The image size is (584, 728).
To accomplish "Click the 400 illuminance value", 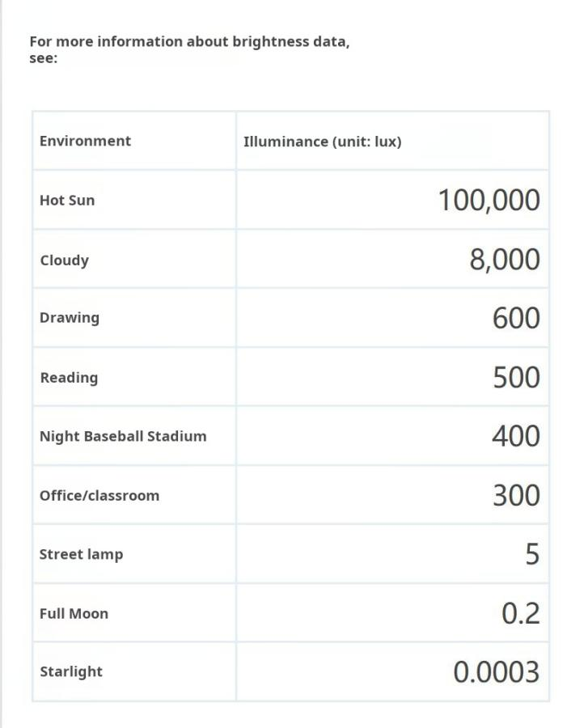I will click(516, 436).
